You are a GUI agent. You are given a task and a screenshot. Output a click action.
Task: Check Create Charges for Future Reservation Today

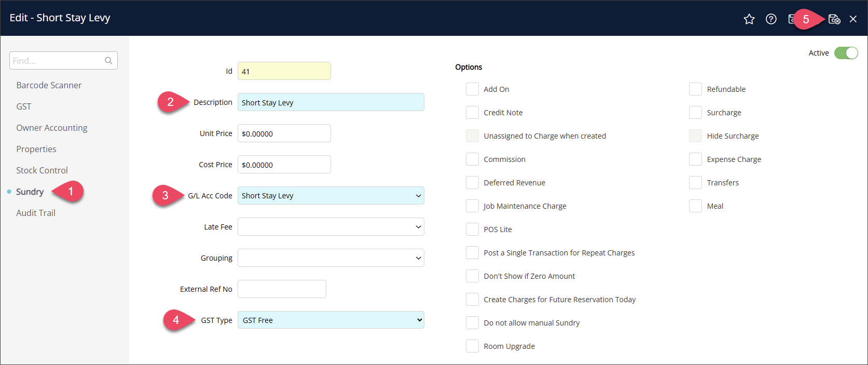[x=472, y=300]
